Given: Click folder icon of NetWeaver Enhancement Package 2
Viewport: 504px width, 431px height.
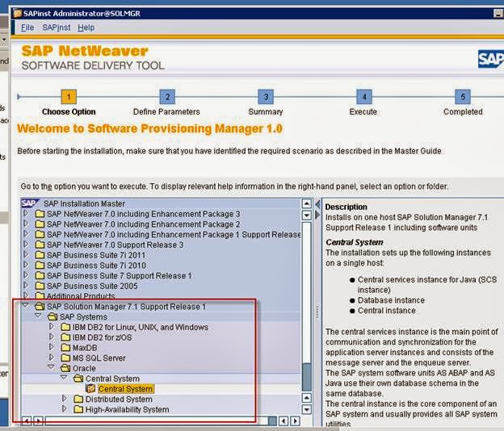Looking at the screenshot, I should (x=40, y=224).
